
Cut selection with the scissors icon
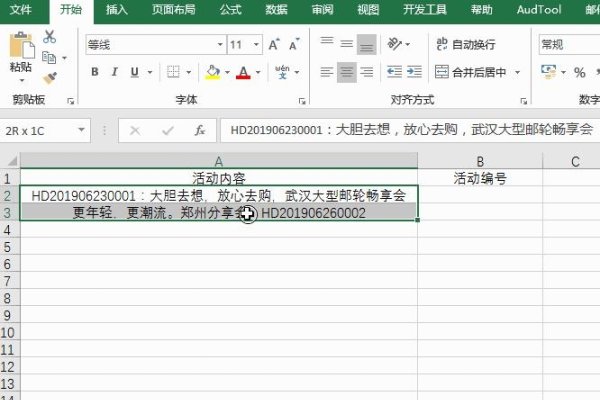coord(49,37)
